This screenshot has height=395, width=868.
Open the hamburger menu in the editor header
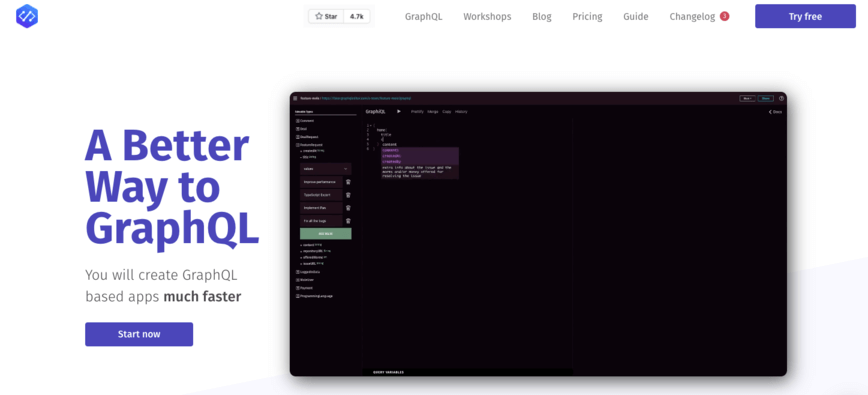coord(295,98)
